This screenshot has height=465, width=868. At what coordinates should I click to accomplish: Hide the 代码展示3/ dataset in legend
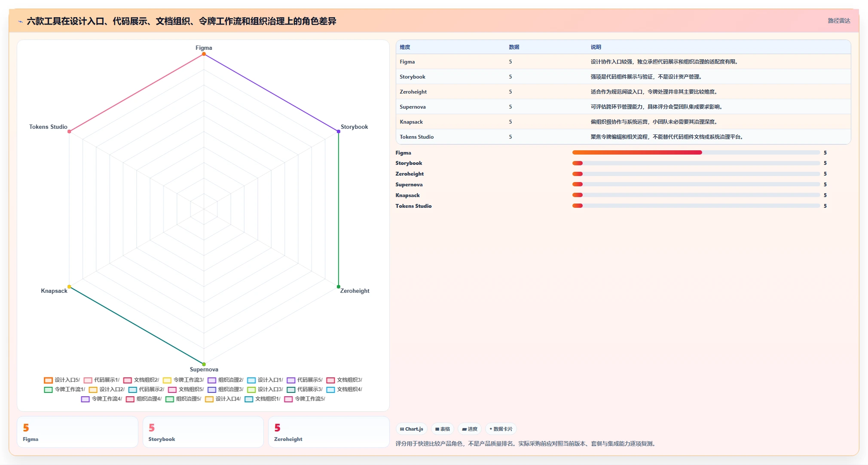click(x=305, y=389)
